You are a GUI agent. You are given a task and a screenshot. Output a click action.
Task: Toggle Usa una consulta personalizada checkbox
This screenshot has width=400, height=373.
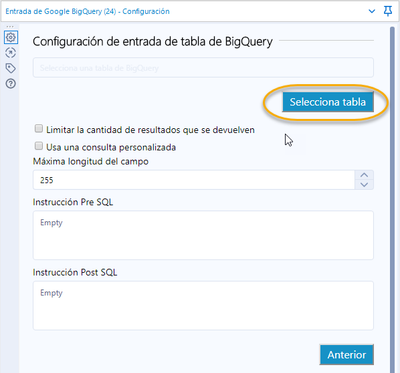click(39, 146)
